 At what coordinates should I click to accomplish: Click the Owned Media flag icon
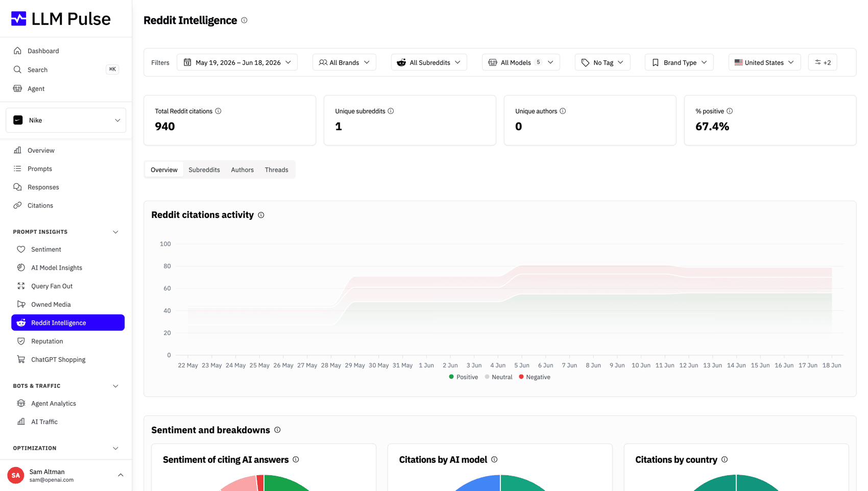coord(21,304)
